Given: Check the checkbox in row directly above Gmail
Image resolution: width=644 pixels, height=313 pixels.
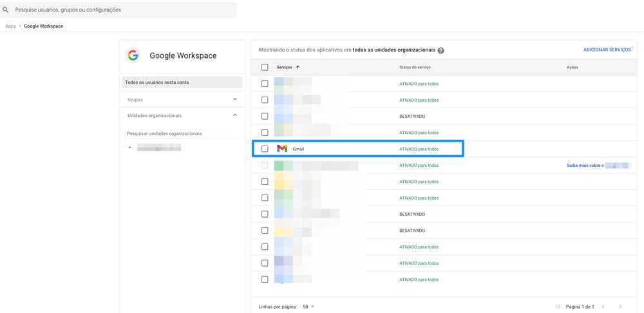Looking at the screenshot, I should pos(265,132).
